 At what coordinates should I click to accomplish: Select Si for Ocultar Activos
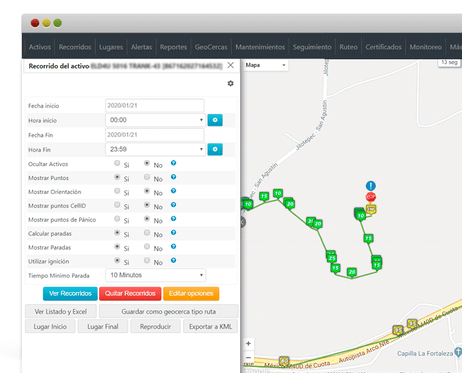click(117, 163)
